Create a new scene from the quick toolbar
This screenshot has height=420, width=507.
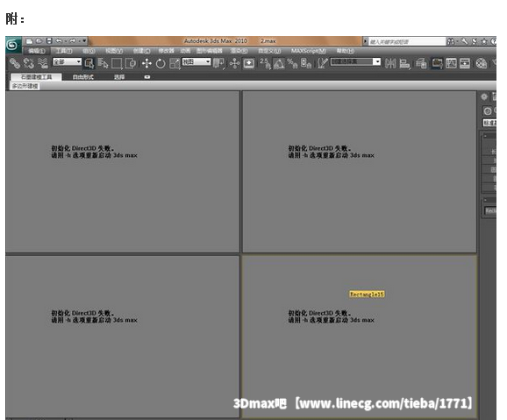(30, 41)
